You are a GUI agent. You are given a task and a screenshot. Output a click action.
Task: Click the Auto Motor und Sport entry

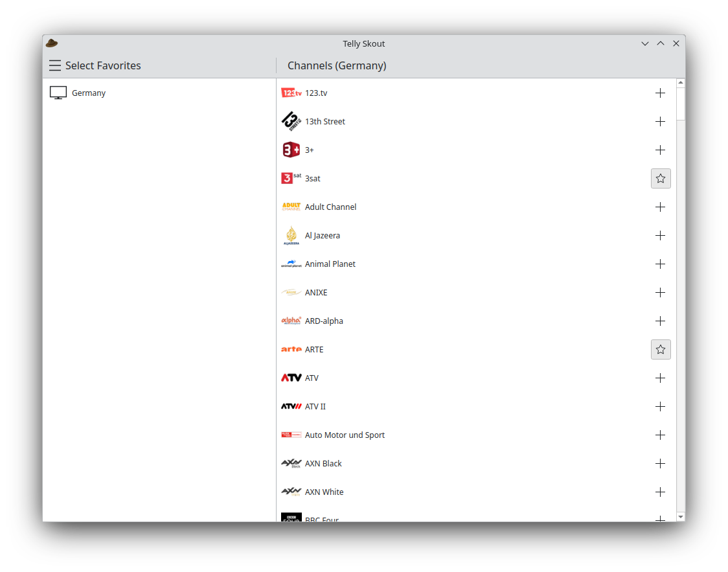pos(345,435)
